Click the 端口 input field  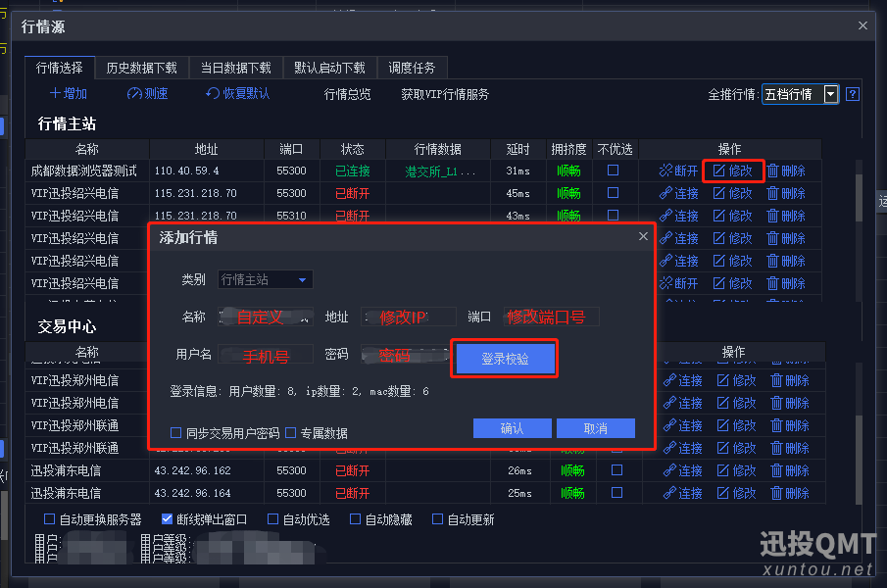551,317
